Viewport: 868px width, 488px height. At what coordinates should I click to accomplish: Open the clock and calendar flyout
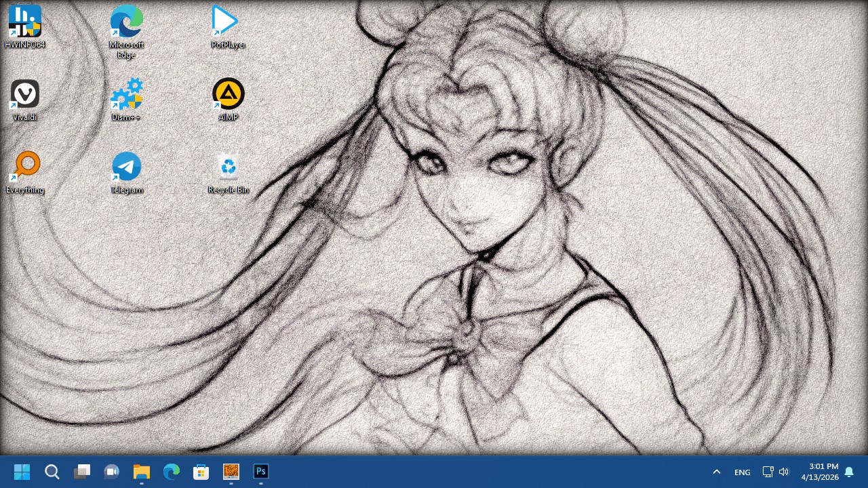pyautogui.click(x=820, y=472)
